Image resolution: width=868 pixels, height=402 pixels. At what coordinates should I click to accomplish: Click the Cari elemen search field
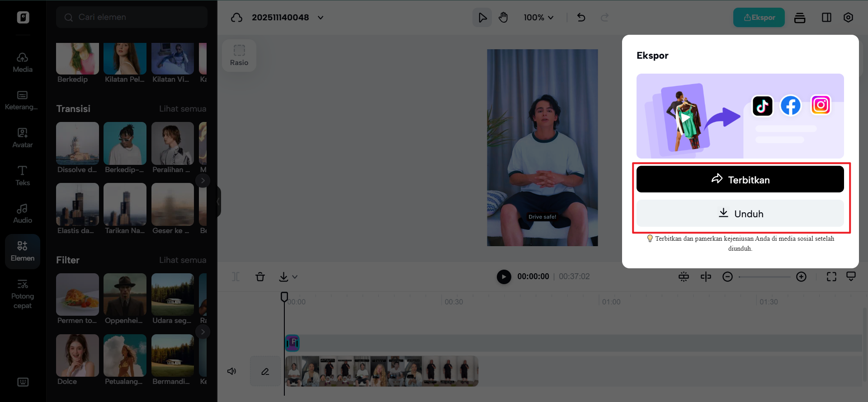(x=132, y=17)
